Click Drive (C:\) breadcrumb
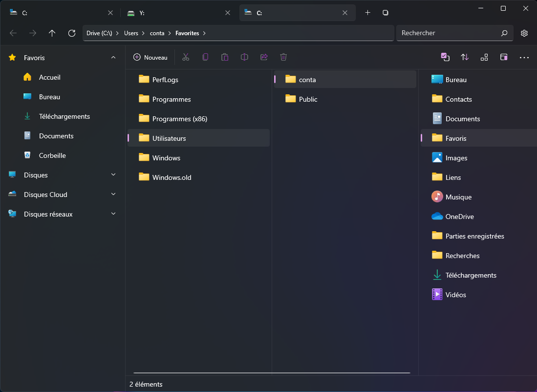Image resolution: width=537 pixels, height=392 pixels. pos(99,33)
